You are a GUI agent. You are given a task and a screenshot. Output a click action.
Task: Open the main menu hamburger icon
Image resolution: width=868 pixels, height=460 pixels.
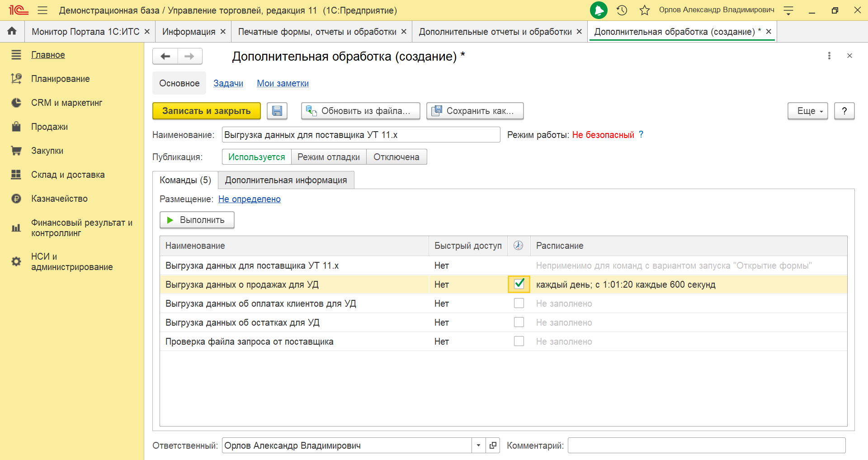(42, 10)
